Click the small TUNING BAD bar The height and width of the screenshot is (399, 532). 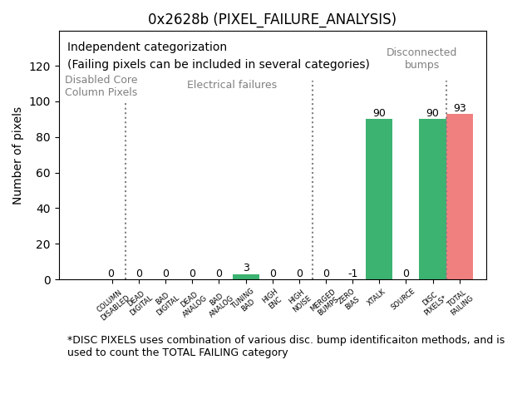[x=246, y=277]
